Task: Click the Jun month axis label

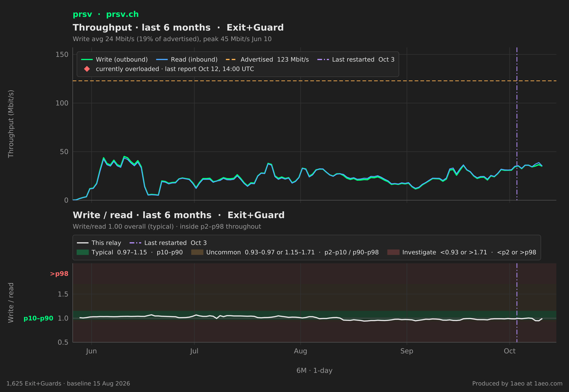Action: point(91,351)
